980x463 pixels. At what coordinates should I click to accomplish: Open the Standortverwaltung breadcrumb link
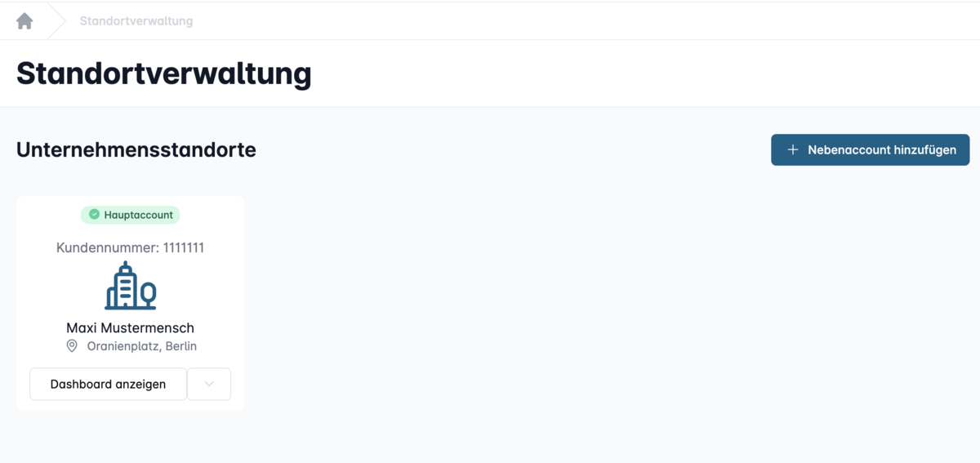(136, 21)
